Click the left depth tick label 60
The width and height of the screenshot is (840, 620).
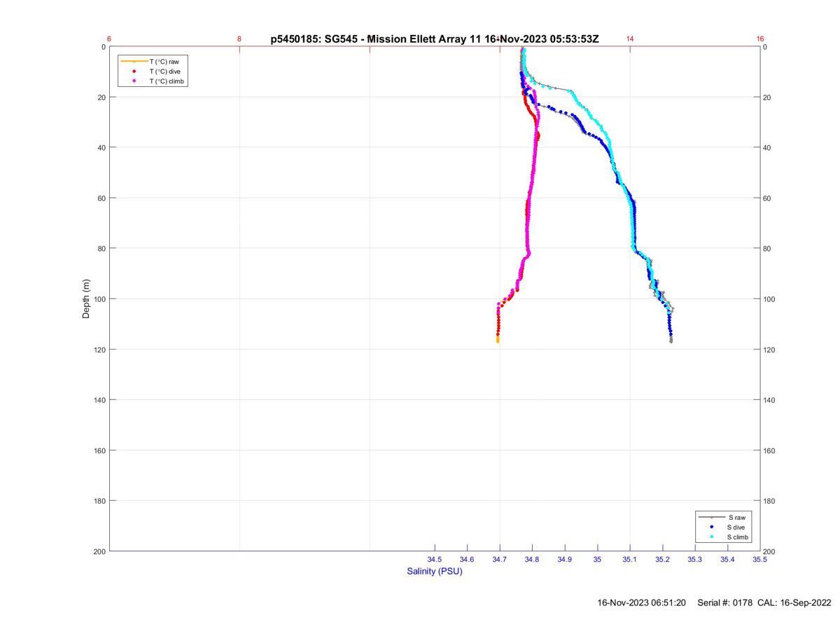pos(101,198)
